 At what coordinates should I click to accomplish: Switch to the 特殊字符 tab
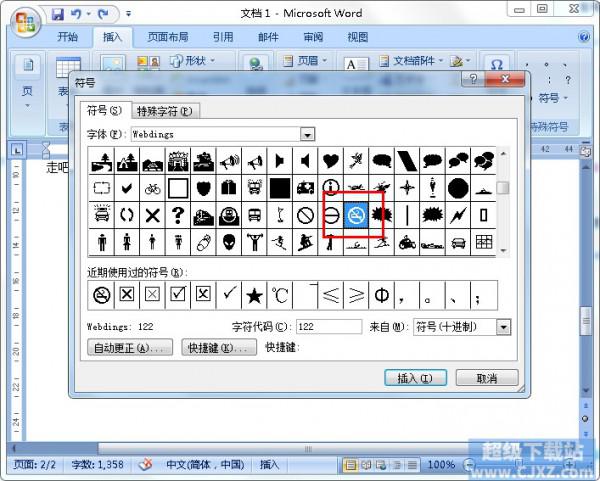(x=165, y=111)
